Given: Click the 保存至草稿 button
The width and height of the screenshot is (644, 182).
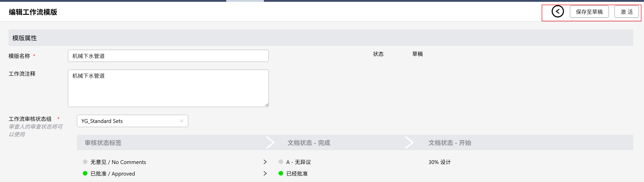Looking at the screenshot, I should click(589, 12).
